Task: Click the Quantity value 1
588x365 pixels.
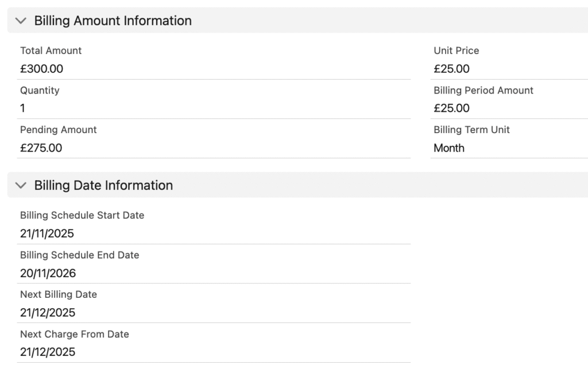Action: (22, 108)
